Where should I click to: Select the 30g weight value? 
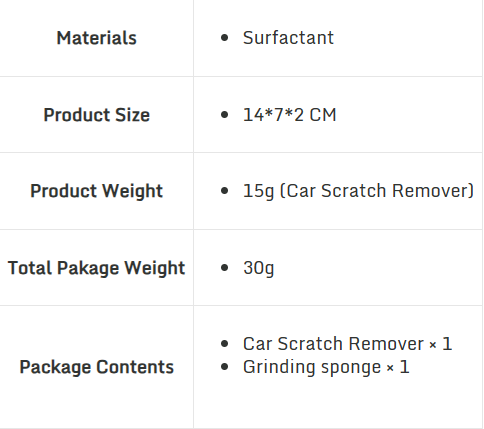pyautogui.click(x=259, y=268)
